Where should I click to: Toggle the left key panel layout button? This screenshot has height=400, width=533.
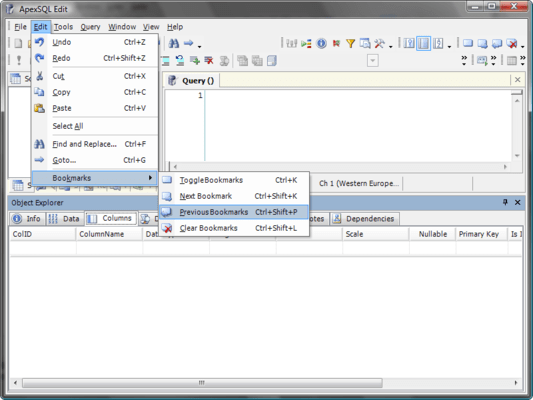coord(409,44)
